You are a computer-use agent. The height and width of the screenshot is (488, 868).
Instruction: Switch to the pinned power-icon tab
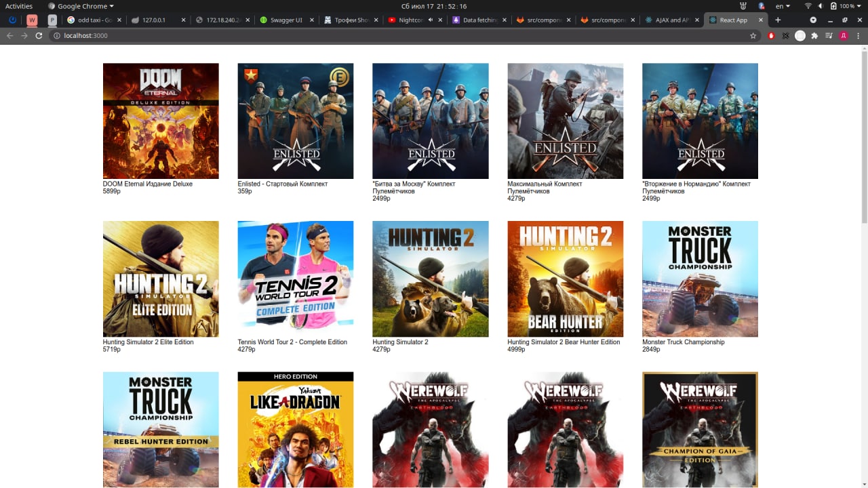tap(12, 20)
